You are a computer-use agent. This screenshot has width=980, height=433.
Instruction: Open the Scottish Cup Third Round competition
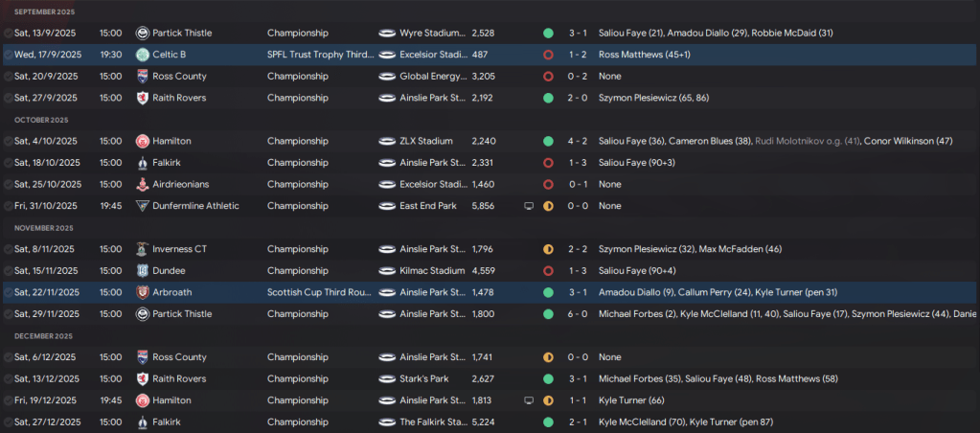[319, 292]
